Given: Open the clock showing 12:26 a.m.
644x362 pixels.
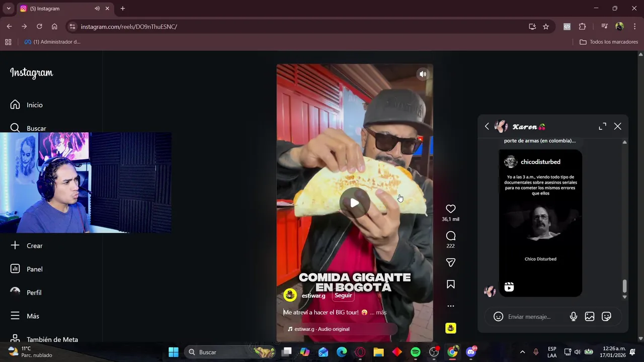Looking at the screenshot, I should [614, 352].
